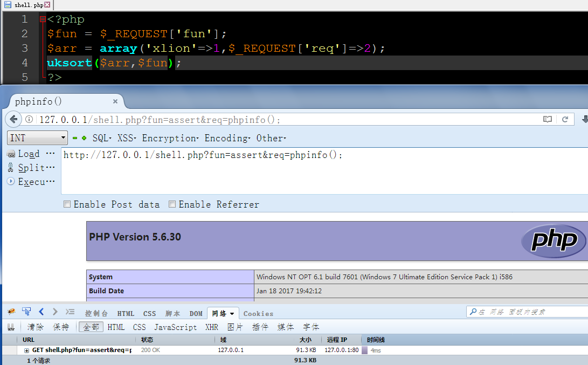This screenshot has width=588, height=365.
Task: Toggle 保持 persist button
Action: point(61,327)
